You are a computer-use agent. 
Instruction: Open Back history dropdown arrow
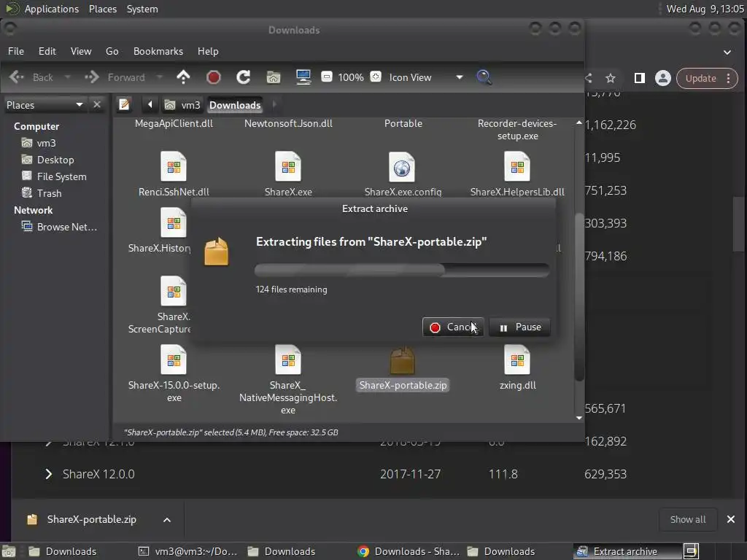point(67,77)
